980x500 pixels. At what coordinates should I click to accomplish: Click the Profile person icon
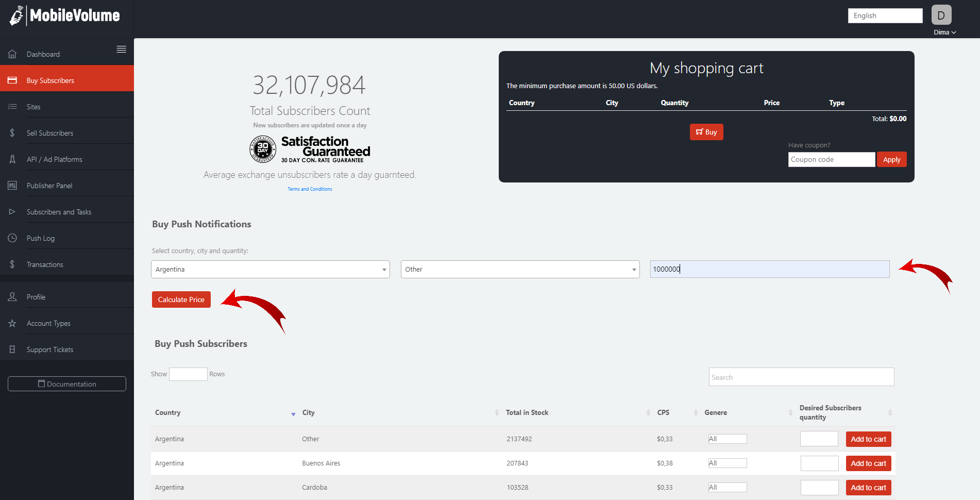pyautogui.click(x=12, y=297)
